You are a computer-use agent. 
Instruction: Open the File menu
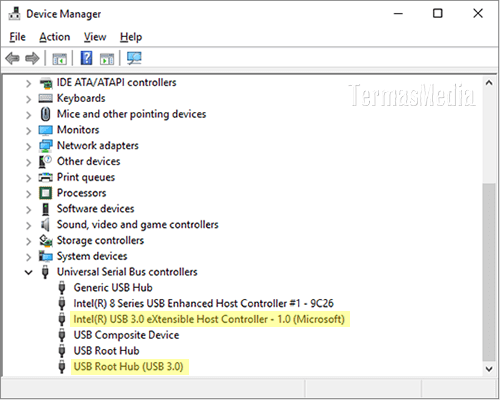(x=17, y=37)
